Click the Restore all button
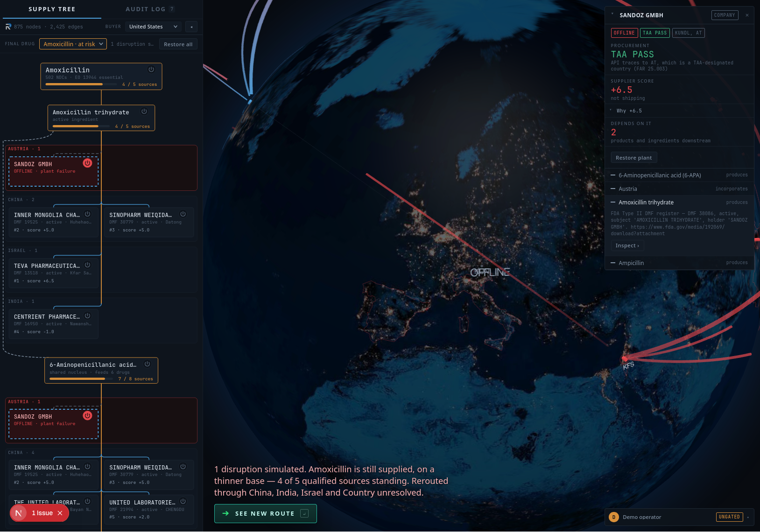The height and width of the screenshot is (532, 760). pyautogui.click(x=178, y=44)
